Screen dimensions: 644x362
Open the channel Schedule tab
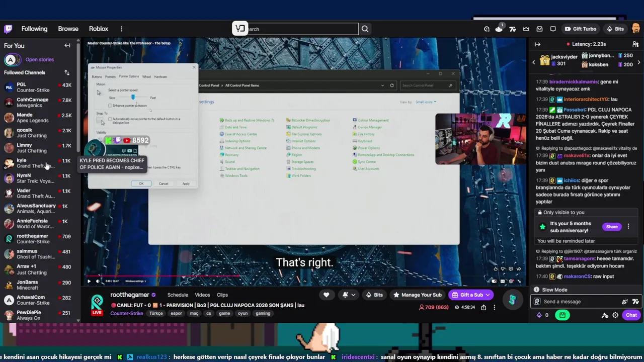click(x=178, y=295)
